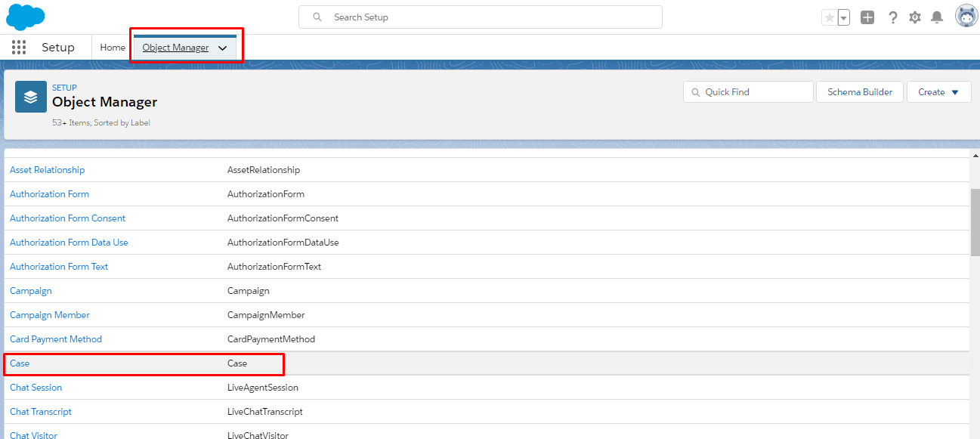
Task: Click the CampaignMember API name text
Action: pos(266,315)
